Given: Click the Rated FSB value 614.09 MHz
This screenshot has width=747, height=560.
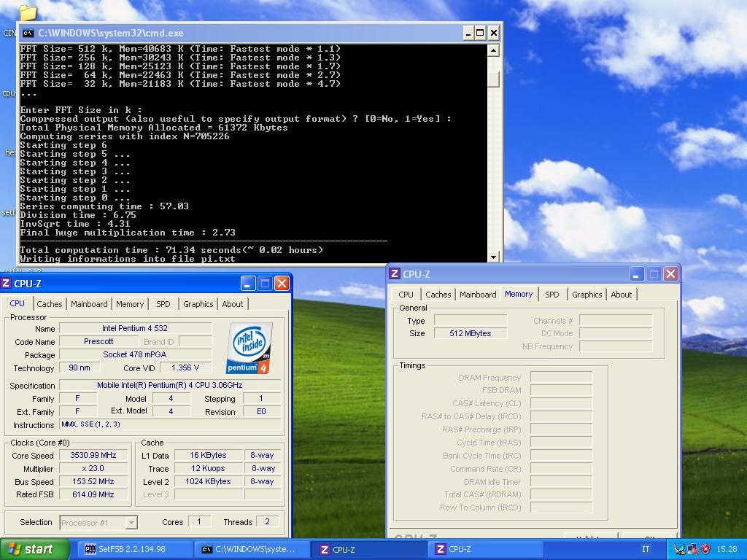Looking at the screenshot, I should point(93,494).
